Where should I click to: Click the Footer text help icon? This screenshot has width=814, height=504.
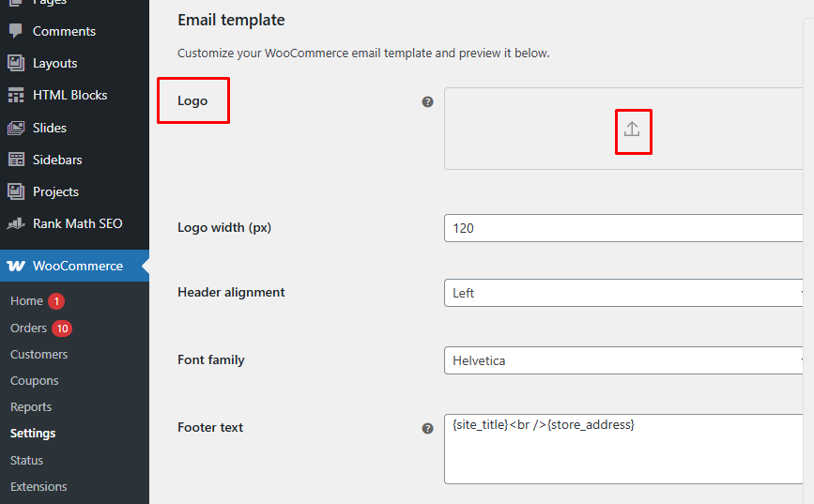tap(428, 428)
